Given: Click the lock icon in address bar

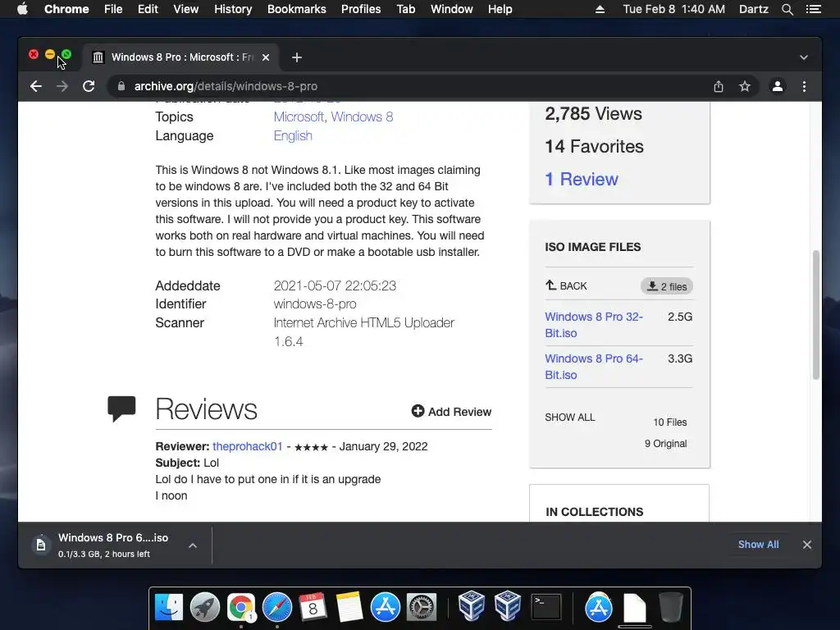Looking at the screenshot, I should coord(121,86).
